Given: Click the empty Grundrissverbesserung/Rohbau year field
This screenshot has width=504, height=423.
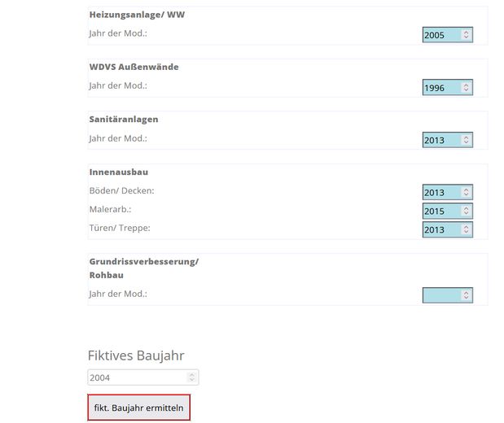Looking at the screenshot, I should click(441, 295).
